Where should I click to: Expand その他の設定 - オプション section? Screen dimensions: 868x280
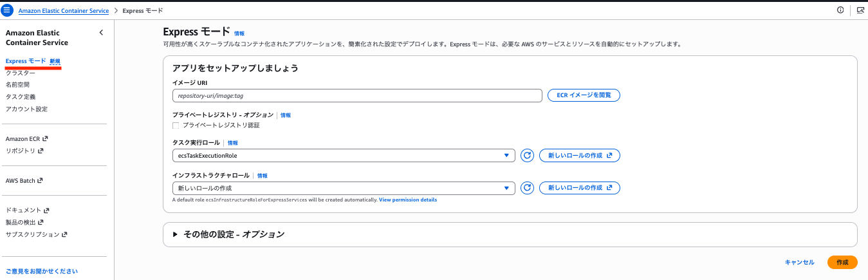click(228, 234)
